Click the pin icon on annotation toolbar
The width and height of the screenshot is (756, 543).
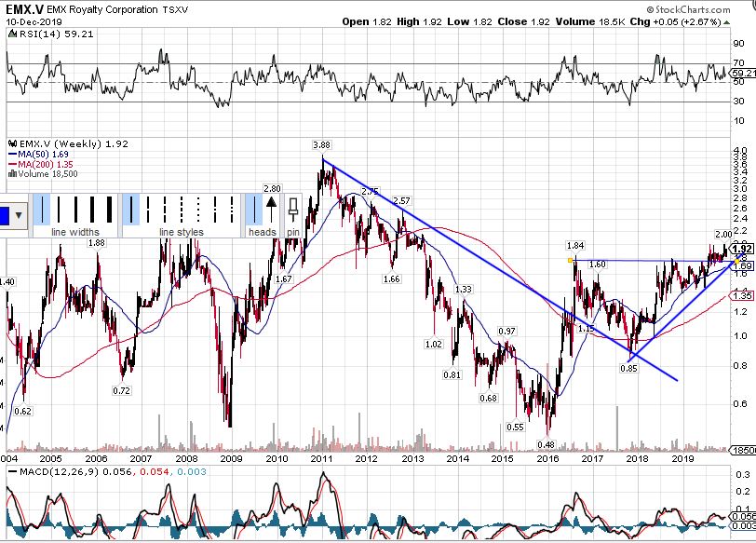292,210
